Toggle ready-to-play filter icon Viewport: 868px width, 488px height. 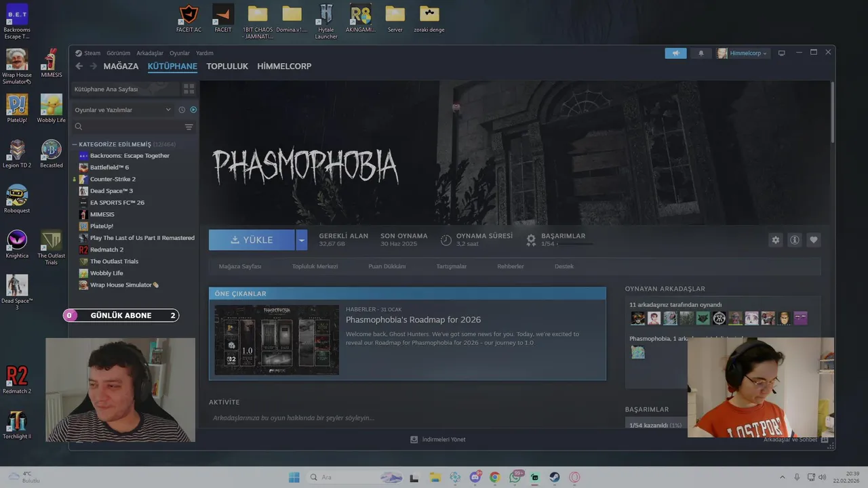click(193, 110)
